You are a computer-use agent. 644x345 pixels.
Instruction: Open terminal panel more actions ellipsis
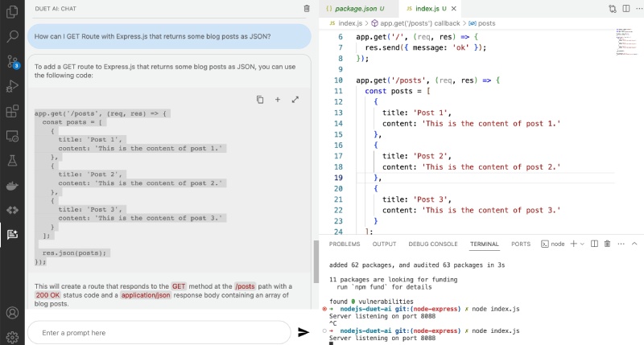[x=621, y=244]
